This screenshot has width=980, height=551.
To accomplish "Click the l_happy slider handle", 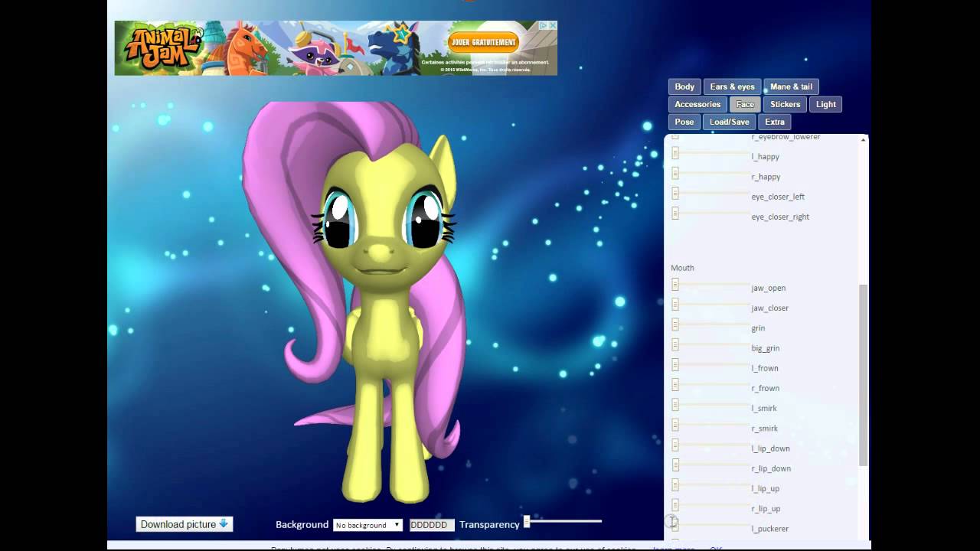I will (x=675, y=153).
